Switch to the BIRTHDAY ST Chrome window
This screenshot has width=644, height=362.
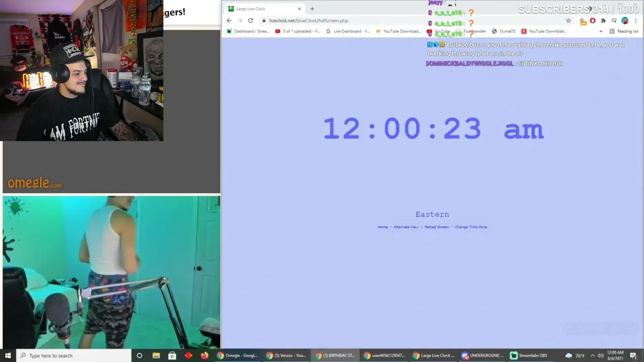click(x=335, y=355)
